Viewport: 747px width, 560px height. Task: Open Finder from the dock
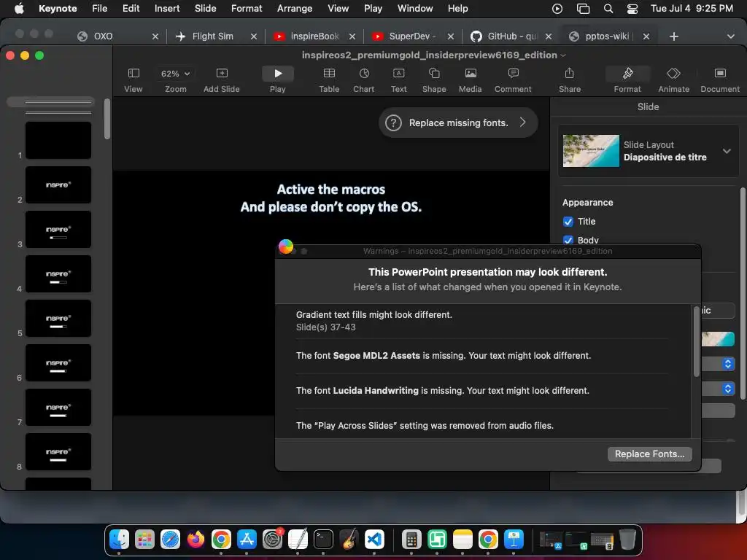click(119, 540)
